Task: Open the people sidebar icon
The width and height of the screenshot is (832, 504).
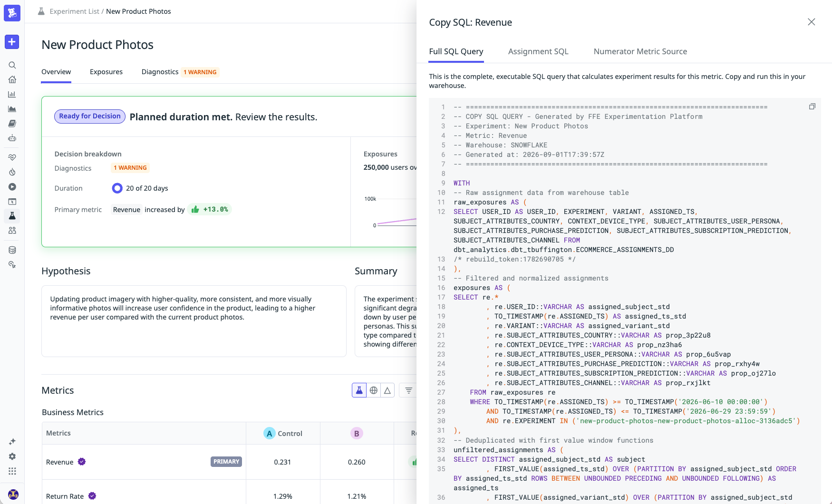Action: (12, 230)
